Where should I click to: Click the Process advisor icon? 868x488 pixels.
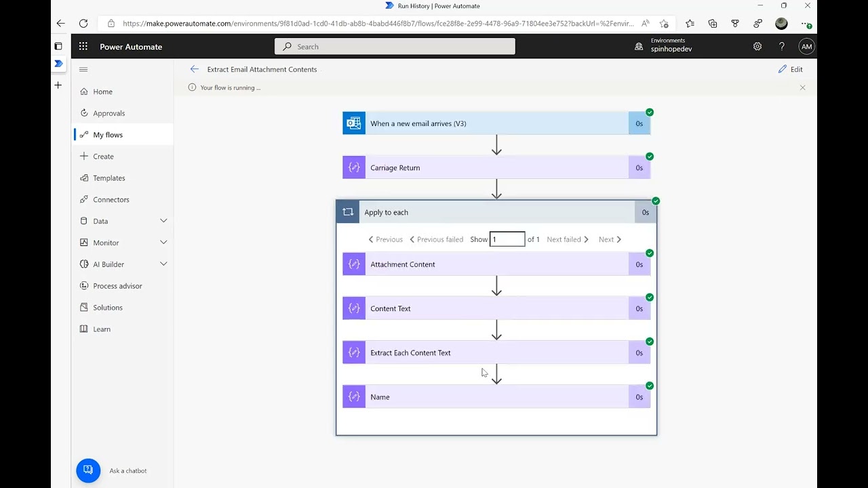pyautogui.click(x=84, y=286)
